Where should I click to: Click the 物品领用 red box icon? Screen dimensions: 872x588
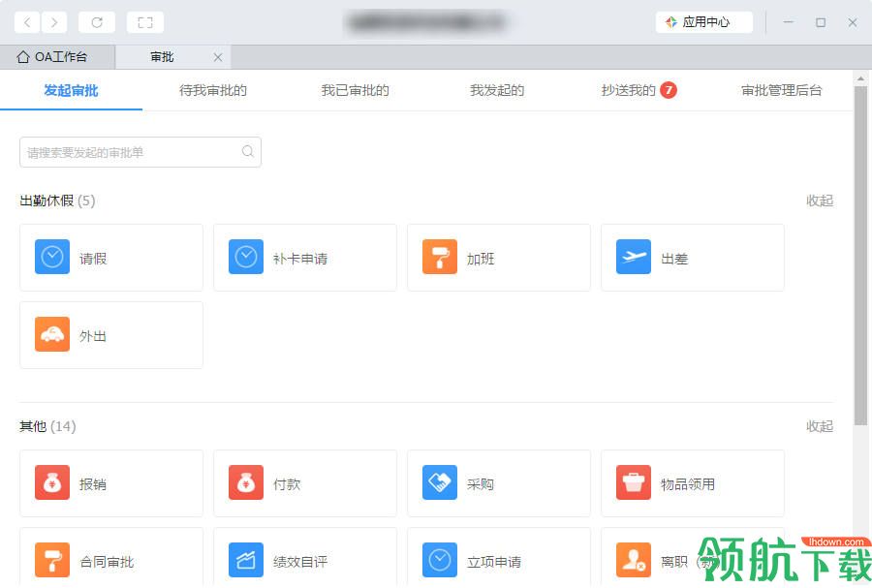pyautogui.click(x=634, y=482)
